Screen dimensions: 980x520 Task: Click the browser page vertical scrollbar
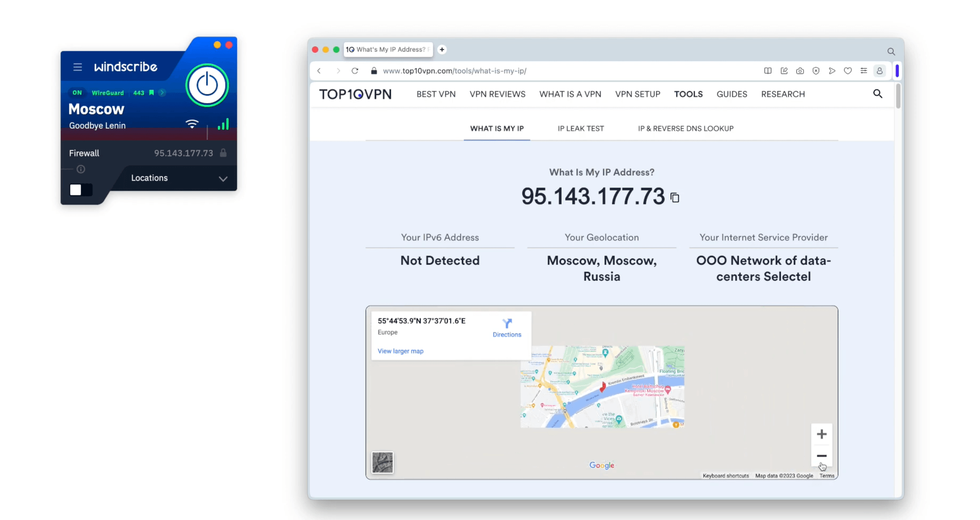898,96
